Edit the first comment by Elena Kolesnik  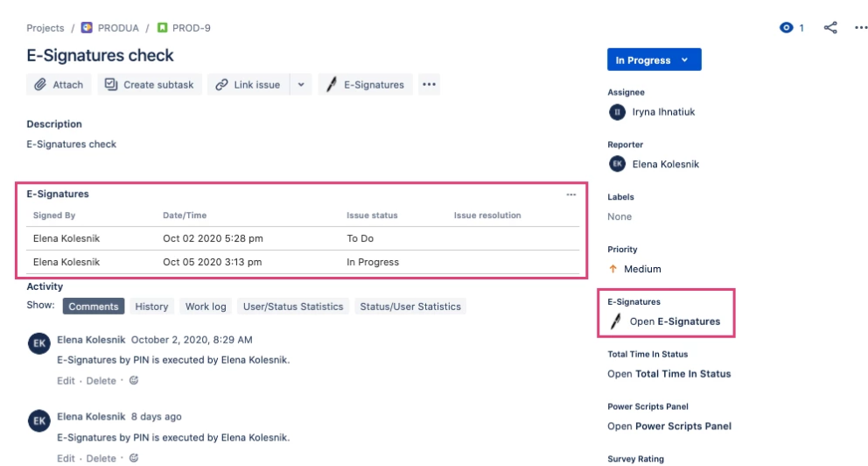click(66, 381)
